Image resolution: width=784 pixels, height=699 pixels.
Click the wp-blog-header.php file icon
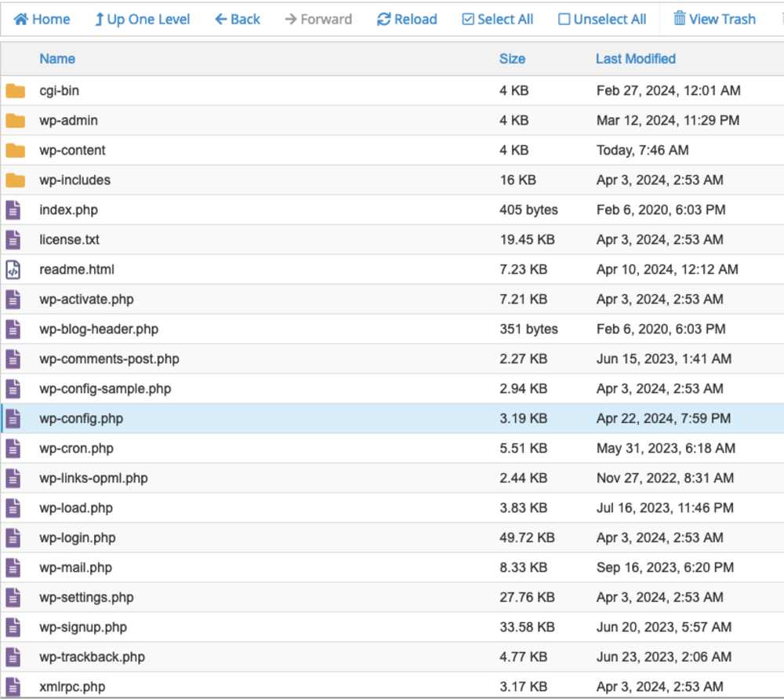pyautogui.click(x=13, y=329)
